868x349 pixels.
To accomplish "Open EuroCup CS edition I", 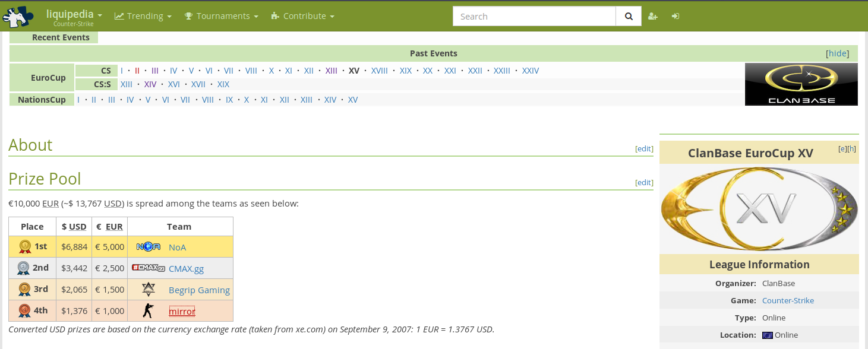I will pos(122,71).
